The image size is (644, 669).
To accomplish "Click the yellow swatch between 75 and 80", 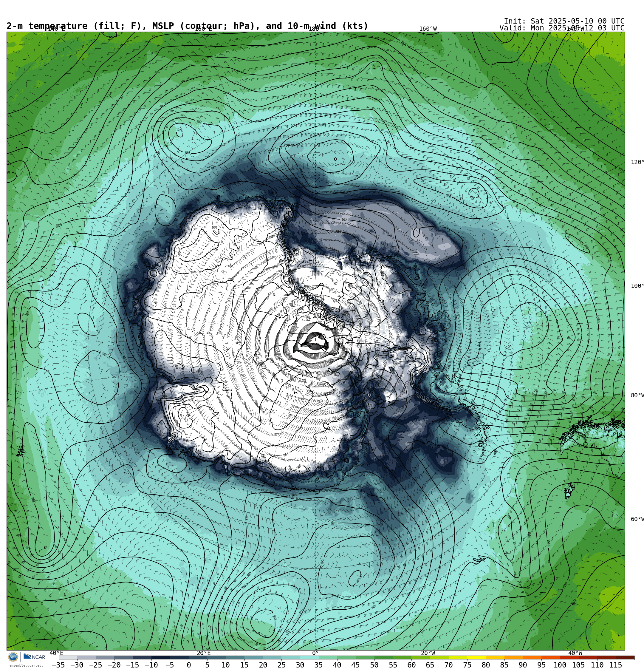I will [476, 658].
